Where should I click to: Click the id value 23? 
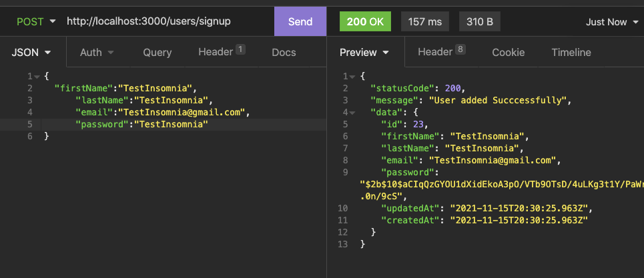pos(419,124)
